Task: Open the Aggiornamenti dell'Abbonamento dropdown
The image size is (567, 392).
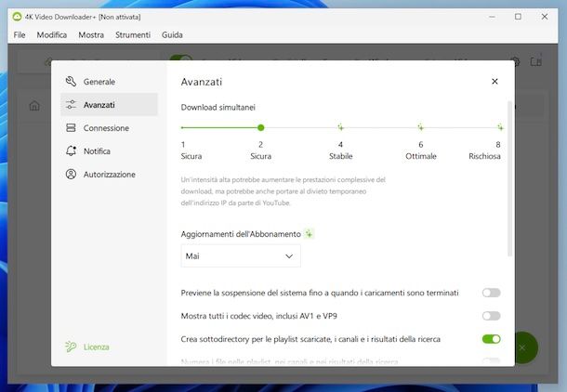Action: click(x=241, y=255)
